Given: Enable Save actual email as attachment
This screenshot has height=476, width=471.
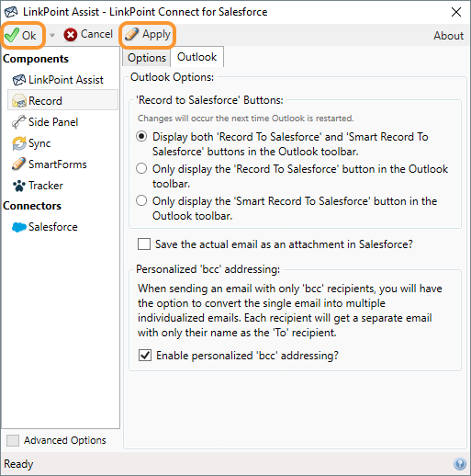Looking at the screenshot, I should point(144,244).
